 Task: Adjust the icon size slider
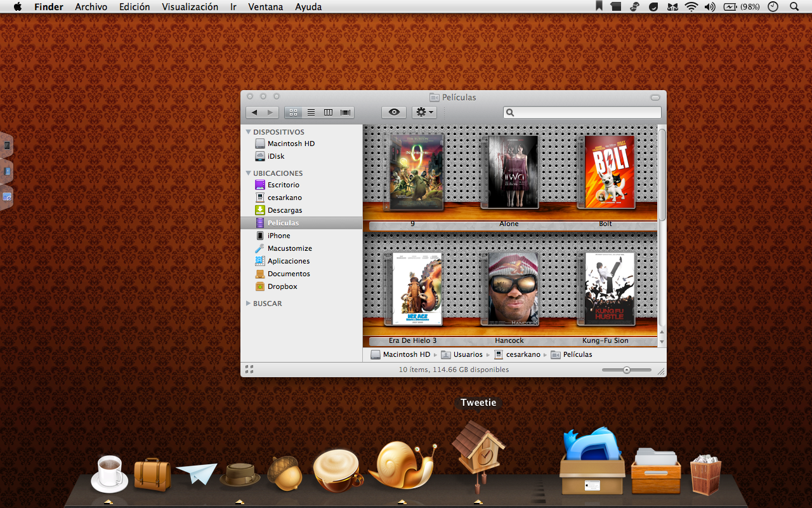click(627, 370)
